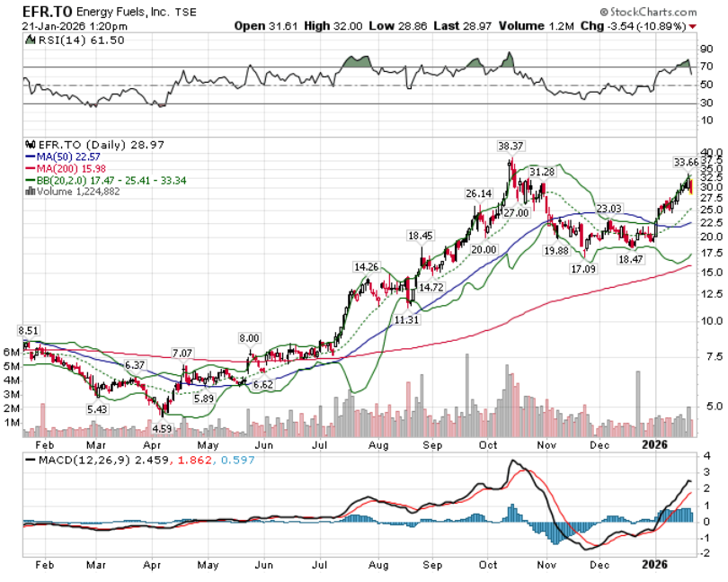
Task: Click the MACD axis value 4
Action: (706, 455)
